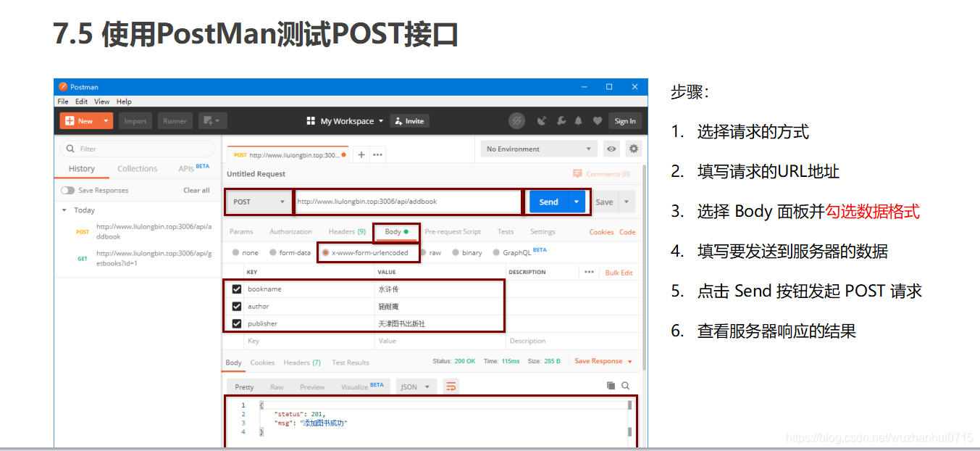Toggle line wrap icon in response toolbar

[451, 386]
